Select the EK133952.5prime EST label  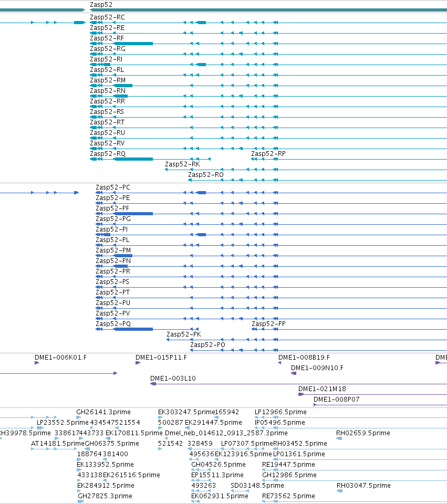pos(105,465)
